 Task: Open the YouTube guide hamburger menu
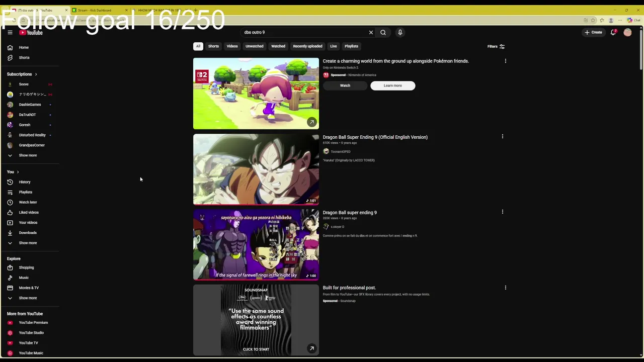[x=10, y=33]
